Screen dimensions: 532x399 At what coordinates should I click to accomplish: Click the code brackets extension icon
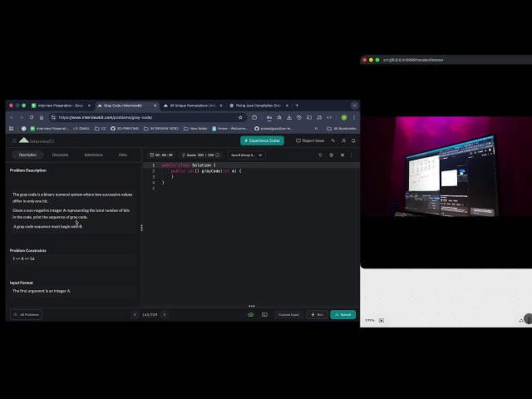click(329, 117)
